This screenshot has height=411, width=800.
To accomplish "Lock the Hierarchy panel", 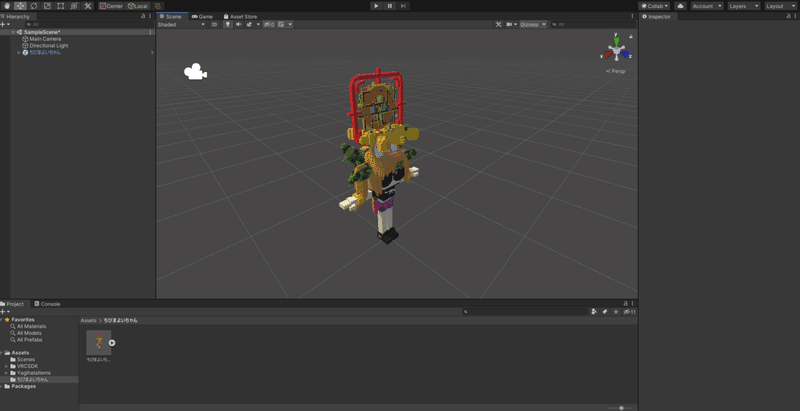I will coord(143,16).
